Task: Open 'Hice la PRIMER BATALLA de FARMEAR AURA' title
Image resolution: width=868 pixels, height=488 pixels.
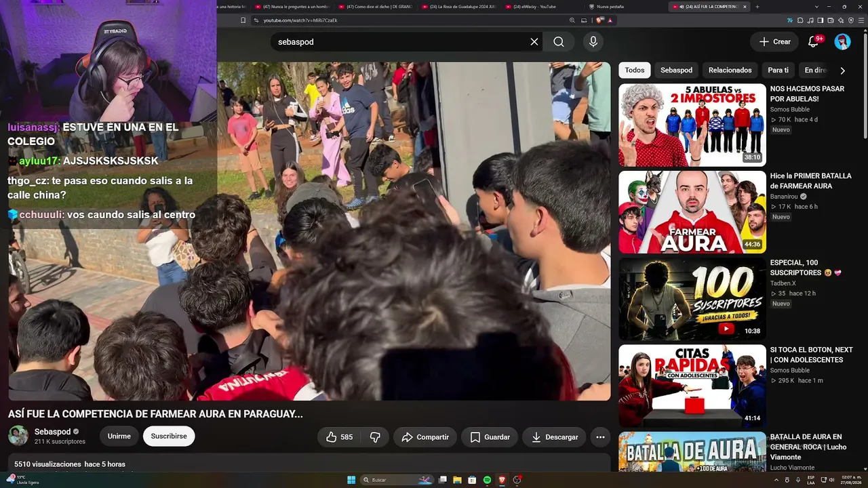Action: [x=810, y=181]
